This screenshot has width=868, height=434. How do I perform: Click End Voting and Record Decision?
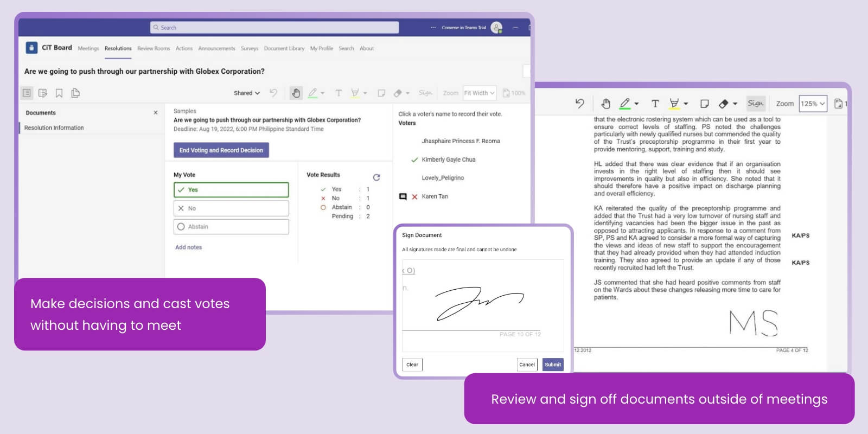221,150
